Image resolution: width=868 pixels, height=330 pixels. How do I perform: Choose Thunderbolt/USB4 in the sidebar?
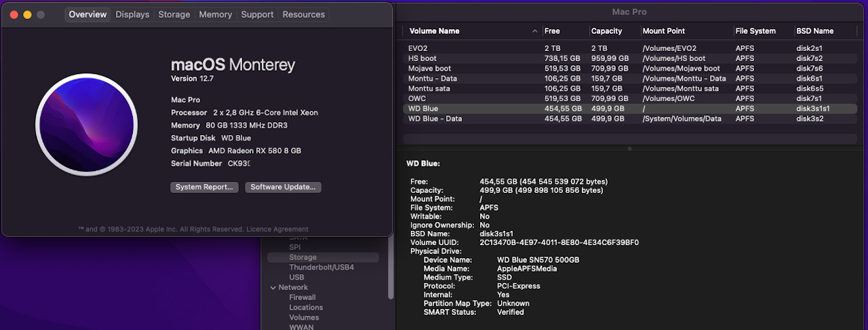321,268
